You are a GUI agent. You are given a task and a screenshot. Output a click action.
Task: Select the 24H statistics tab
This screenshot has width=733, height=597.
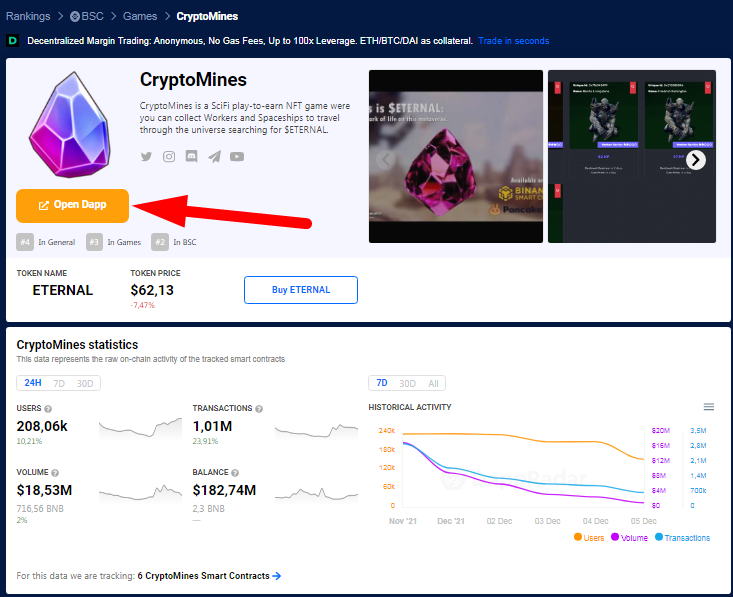(33, 383)
